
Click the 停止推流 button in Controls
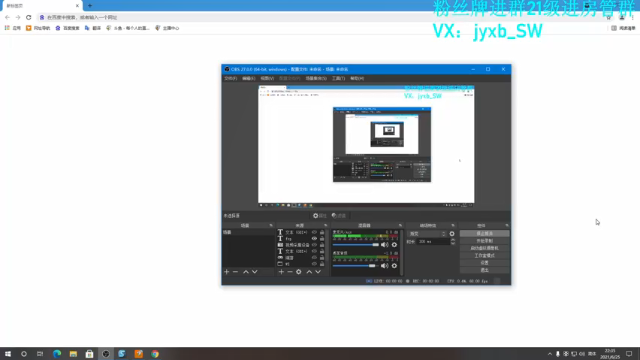[x=484, y=233]
